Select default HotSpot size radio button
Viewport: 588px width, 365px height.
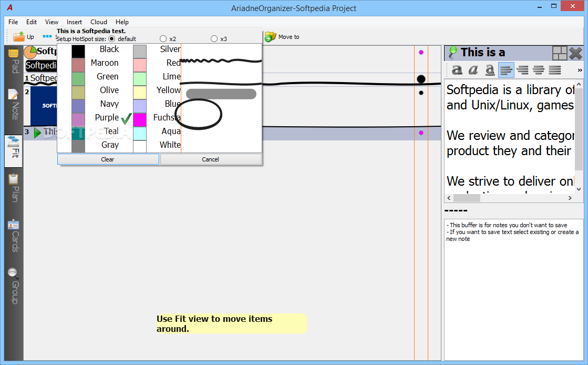point(112,39)
